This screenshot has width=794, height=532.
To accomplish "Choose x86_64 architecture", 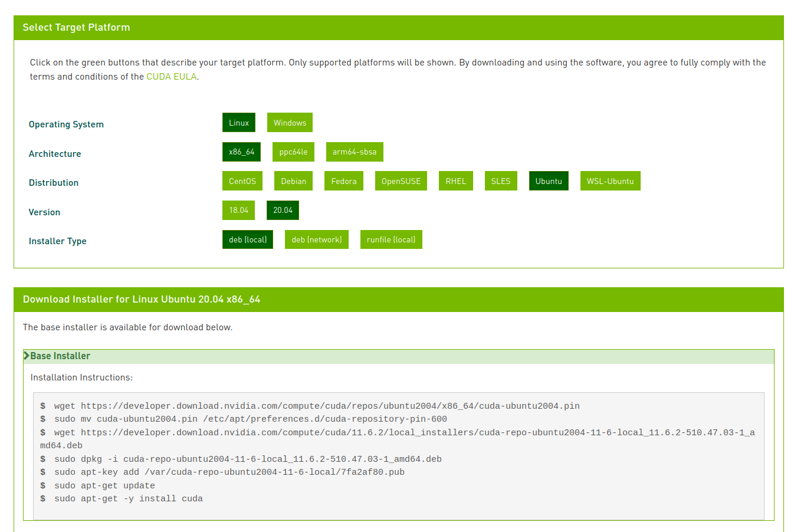I will 241,152.
